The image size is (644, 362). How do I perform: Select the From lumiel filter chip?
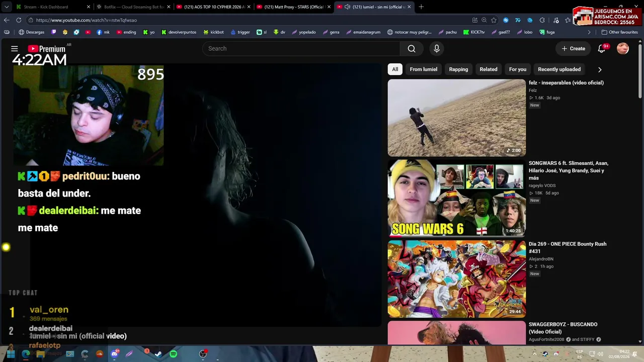[423, 69]
